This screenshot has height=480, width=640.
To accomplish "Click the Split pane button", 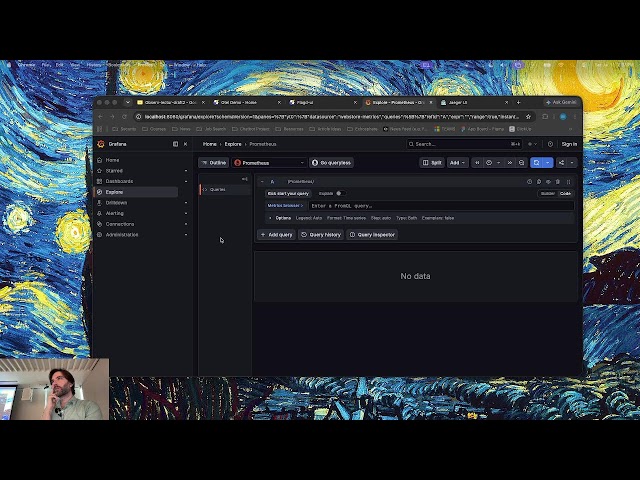I will click(x=432, y=163).
